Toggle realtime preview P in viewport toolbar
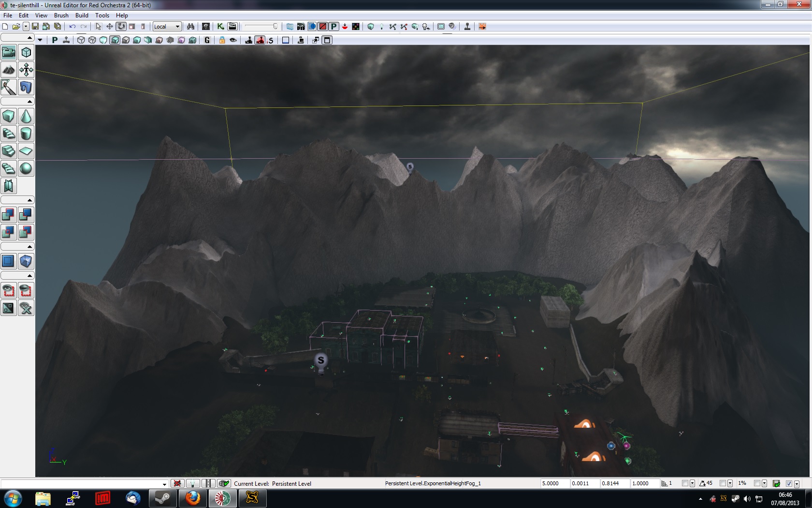 pyautogui.click(x=55, y=40)
